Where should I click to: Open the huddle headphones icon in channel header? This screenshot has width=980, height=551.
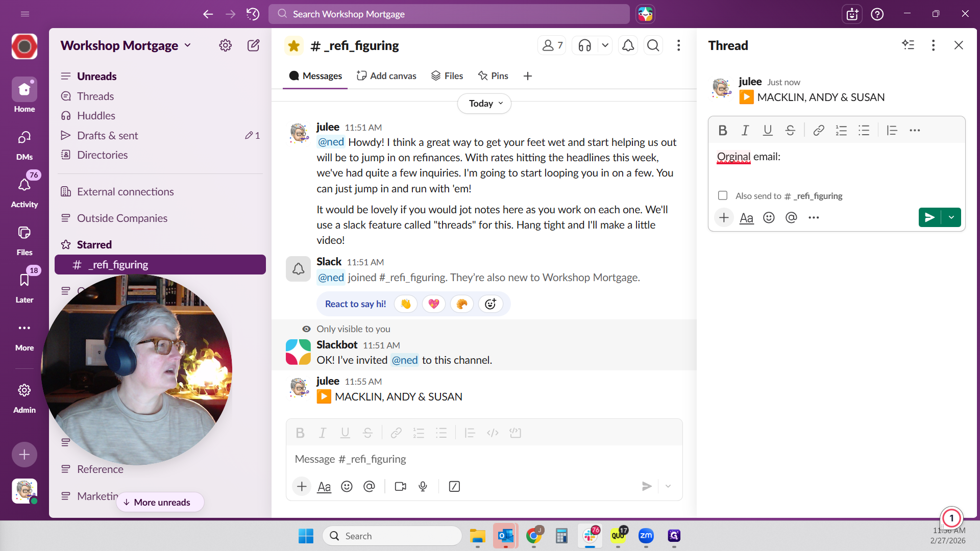click(x=585, y=46)
